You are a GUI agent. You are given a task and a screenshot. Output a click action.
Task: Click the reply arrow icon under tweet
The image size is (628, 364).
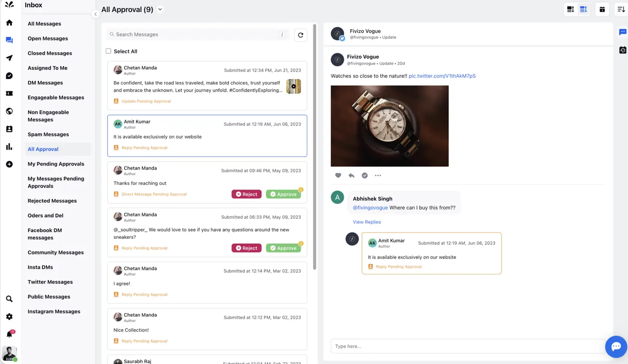coord(352,175)
